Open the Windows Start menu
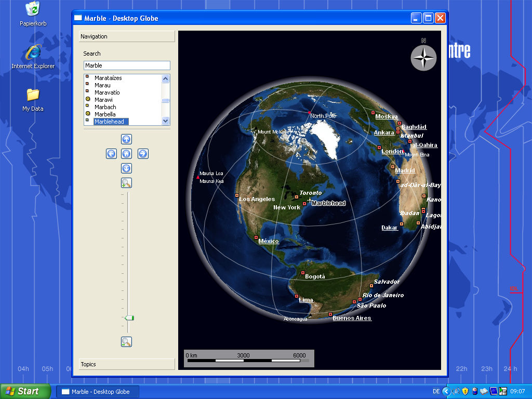Image resolution: width=532 pixels, height=399 pixels. [x=25, y=391]
